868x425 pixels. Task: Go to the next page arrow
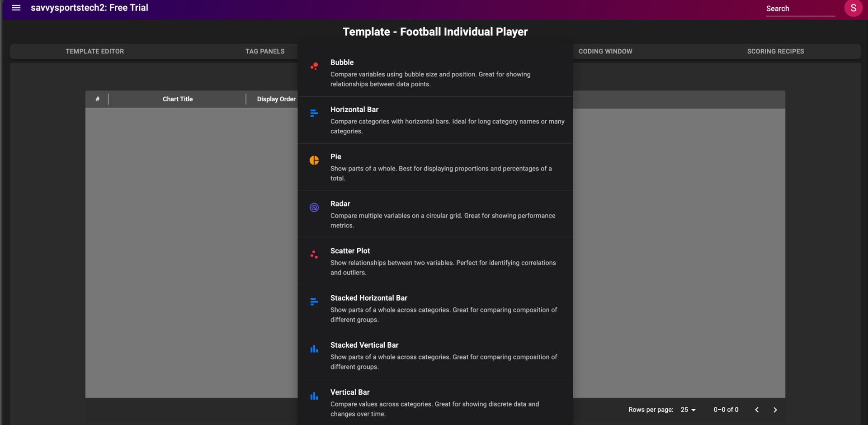[x=775, y=410]
